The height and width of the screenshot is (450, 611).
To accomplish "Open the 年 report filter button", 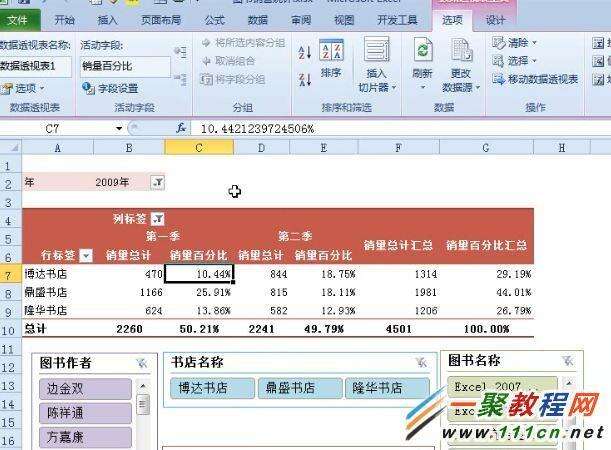I will [158, 182].
